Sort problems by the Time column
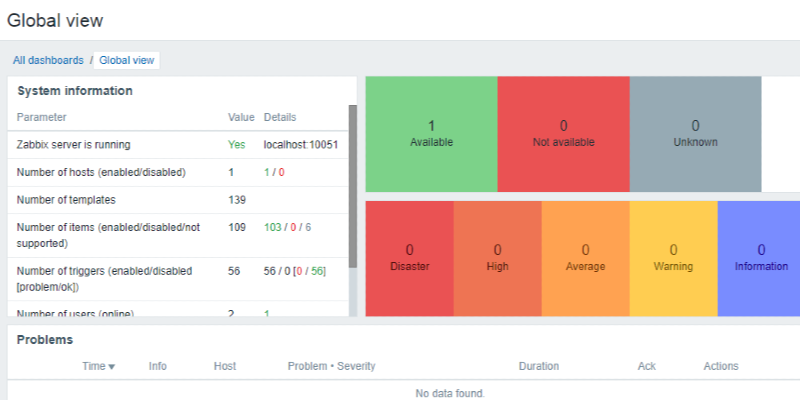The height and width of the screenshot is (400, 800). click(98, 366)
